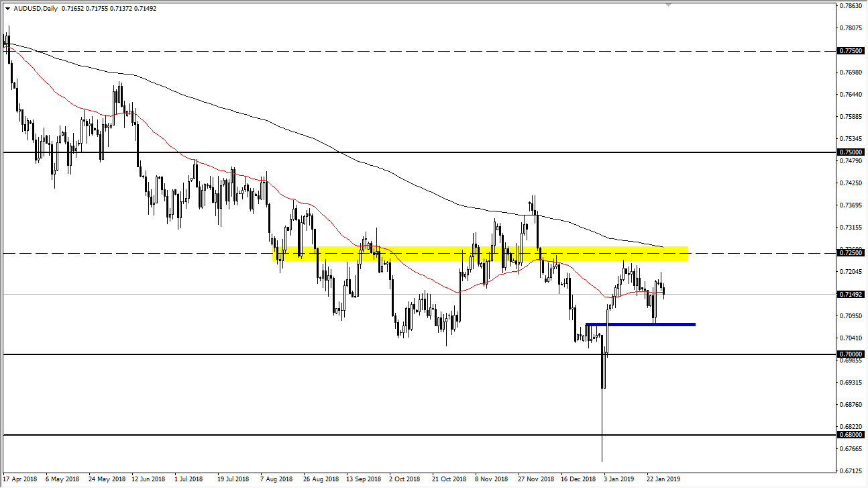Click the OHLC quote values text
Image resolution: width=868 pixels, height=488 pixels.
[107, 9]
